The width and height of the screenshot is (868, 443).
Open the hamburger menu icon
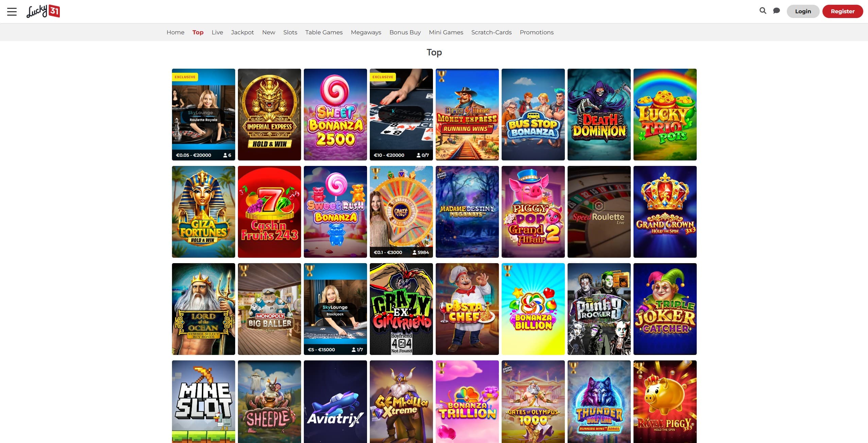pos(12,12)
